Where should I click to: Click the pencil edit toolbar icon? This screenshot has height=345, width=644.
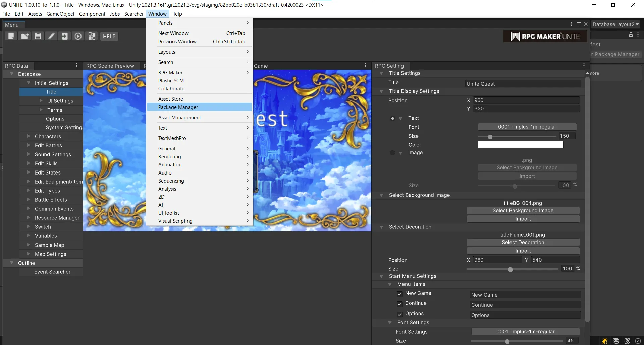pos(51,36)
